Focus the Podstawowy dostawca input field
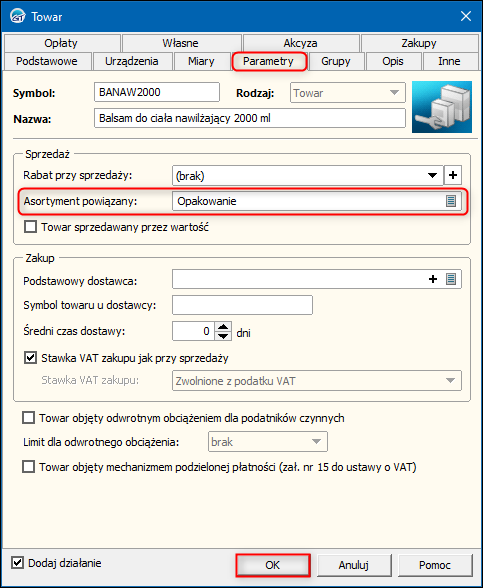 [317, 279]
